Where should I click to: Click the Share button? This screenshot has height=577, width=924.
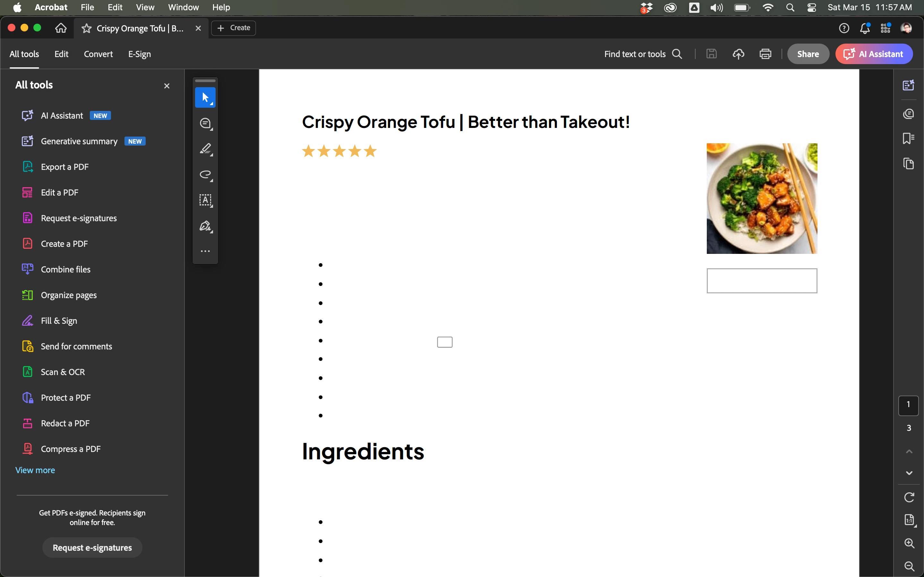point(808,54)
